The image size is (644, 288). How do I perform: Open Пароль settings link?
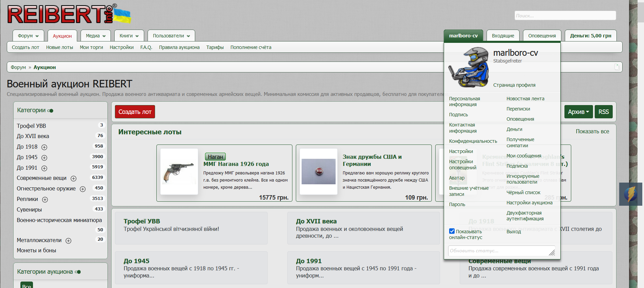click(457, 204)
